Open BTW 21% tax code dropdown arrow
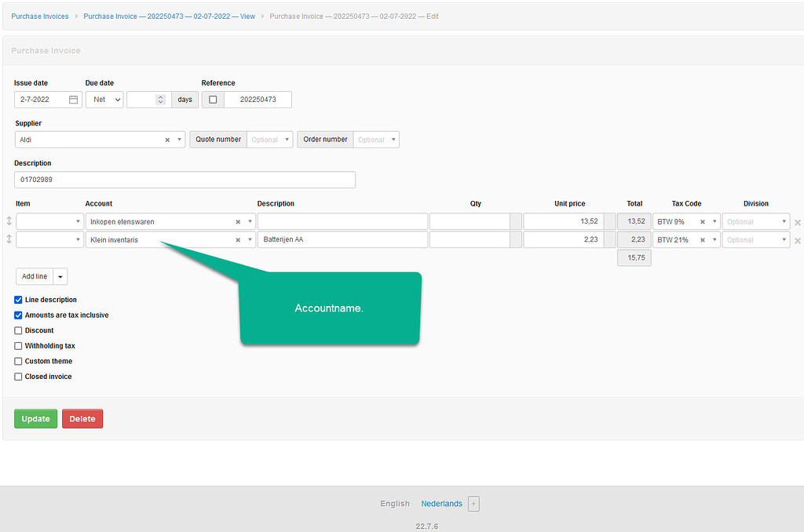Viewport: 804px width, 532px height. coord(714,239)
